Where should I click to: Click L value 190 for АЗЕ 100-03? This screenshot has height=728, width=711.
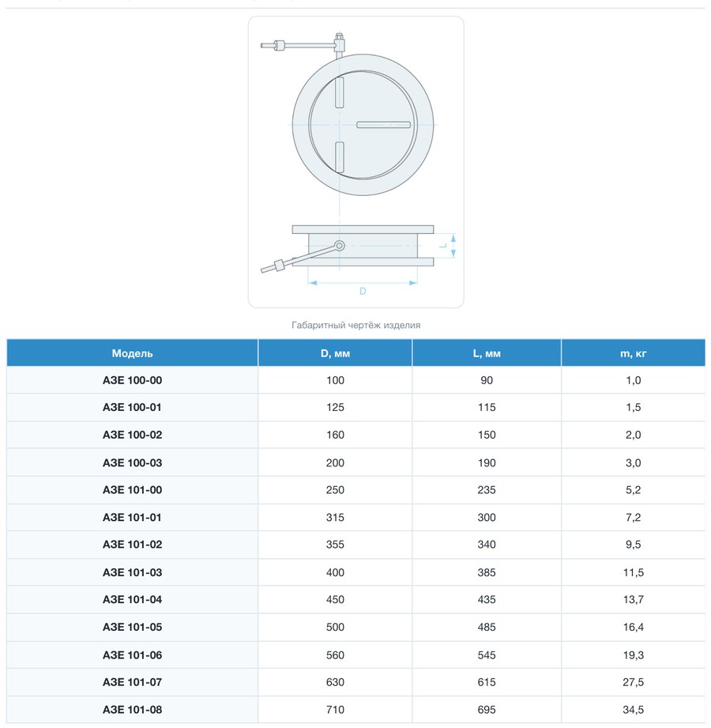pyautogui.click(x=487, y=462)
